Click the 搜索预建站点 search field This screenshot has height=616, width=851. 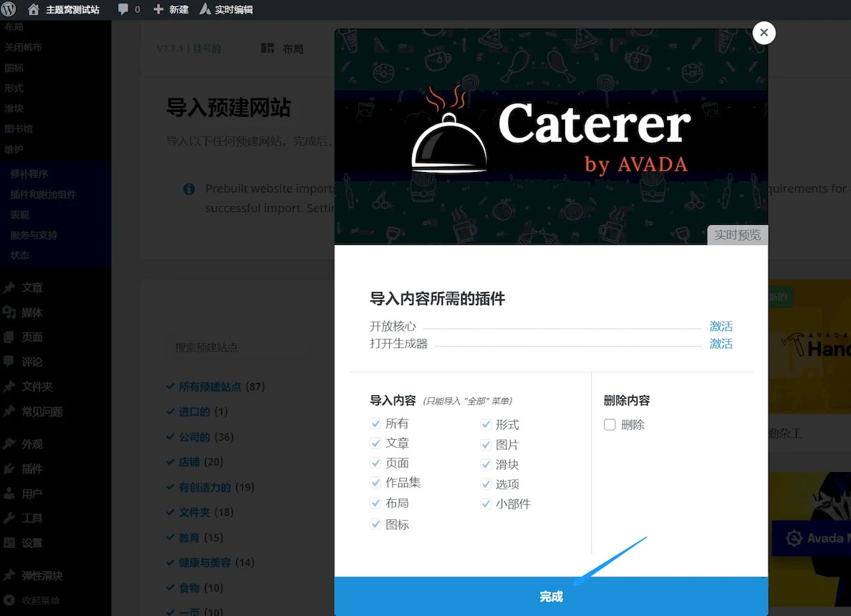[239, 347]
